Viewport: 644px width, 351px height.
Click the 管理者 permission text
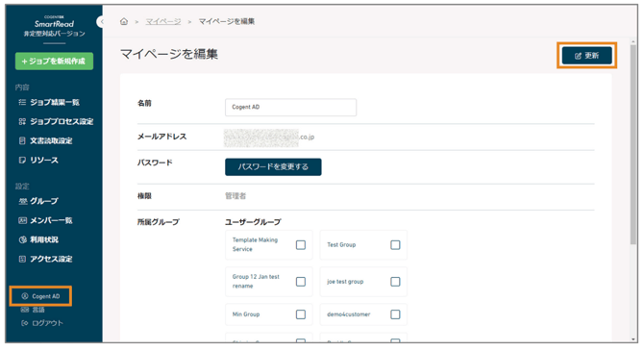click(235, 196)
